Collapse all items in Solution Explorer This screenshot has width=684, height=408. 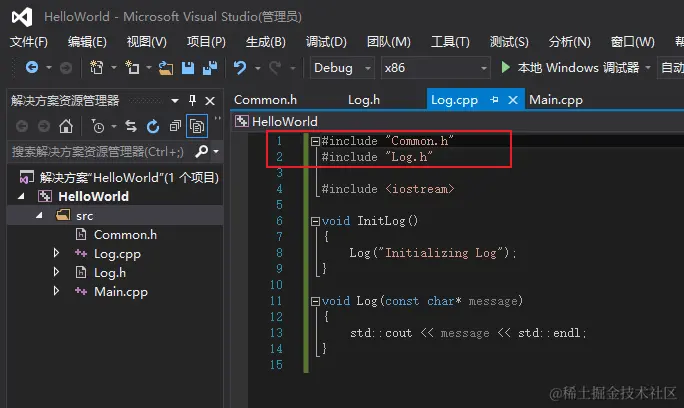pos(175,127)
